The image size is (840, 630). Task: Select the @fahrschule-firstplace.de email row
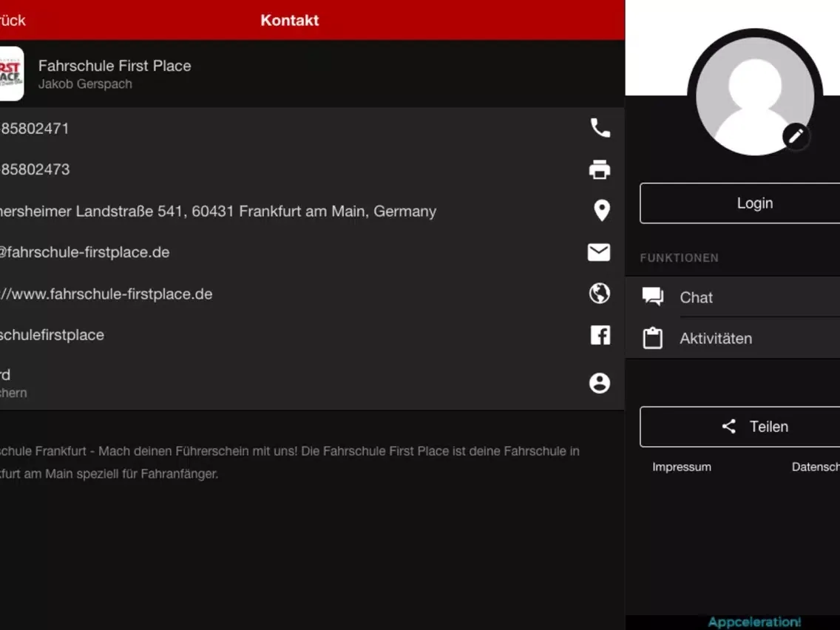pos(312,252)
